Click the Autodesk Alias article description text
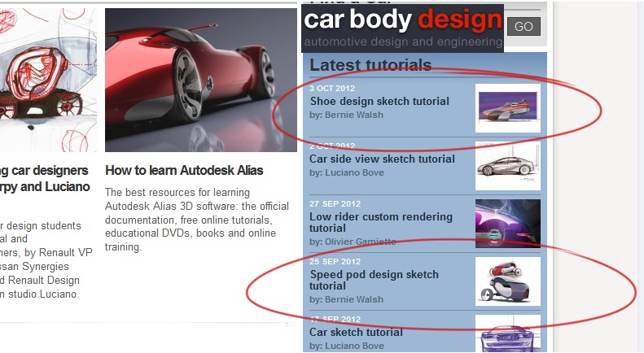This screenshot has height=353, width=644. click(197, 220)
